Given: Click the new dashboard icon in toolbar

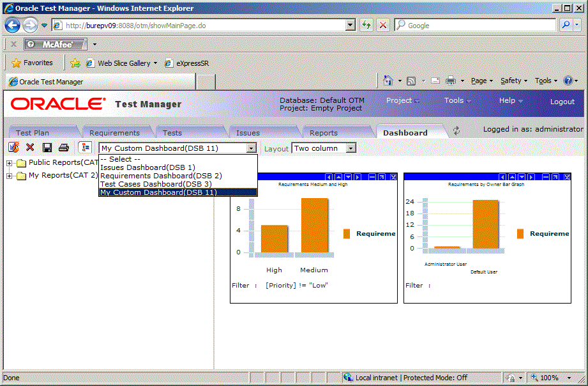Looking at the screenshot, I should [13, 147].
